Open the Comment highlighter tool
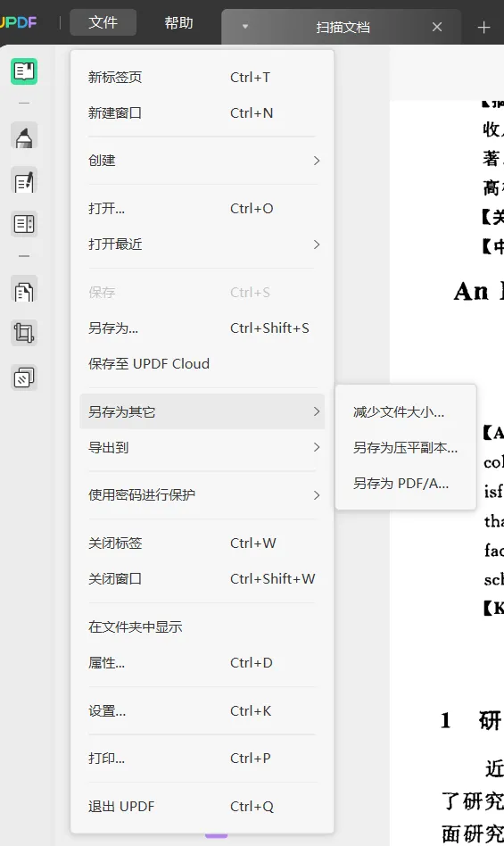The image size is (504, 846). pyautogui.click(x=24, y=136)
